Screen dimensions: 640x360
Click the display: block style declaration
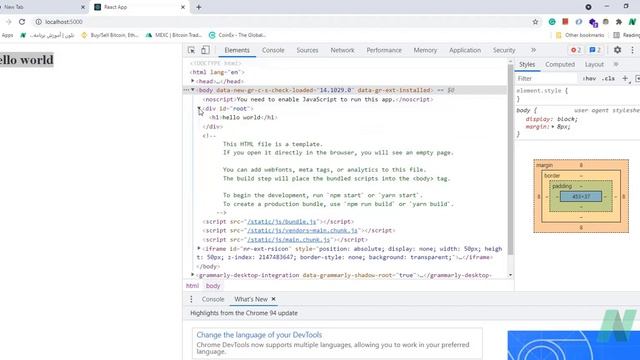point(552,119)
